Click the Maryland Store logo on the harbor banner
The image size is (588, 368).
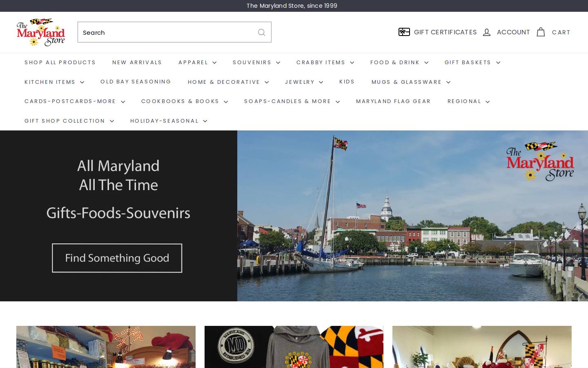pyautogui.click(x=540, y=162)
